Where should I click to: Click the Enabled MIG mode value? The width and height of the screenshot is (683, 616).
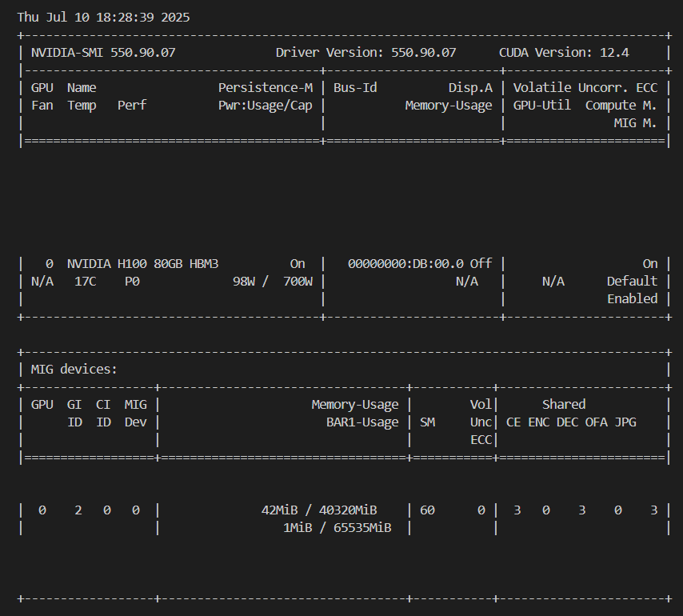point(632,299)
